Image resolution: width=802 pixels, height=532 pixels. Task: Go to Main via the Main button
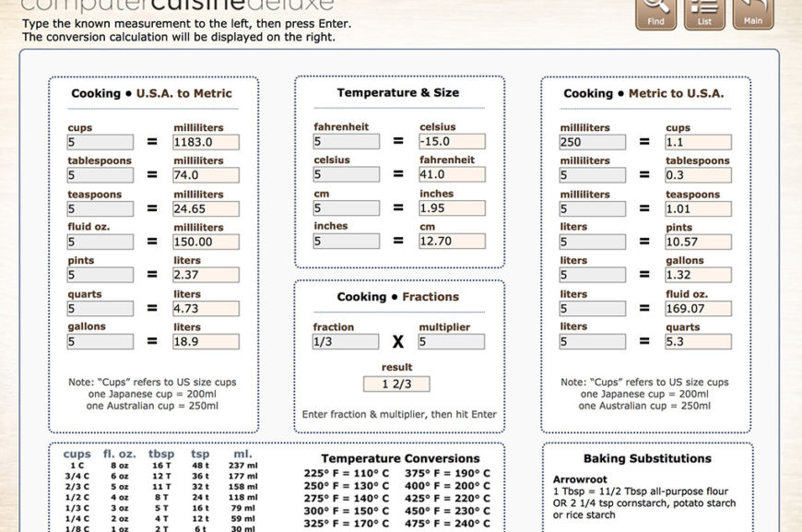click(753, 14)
